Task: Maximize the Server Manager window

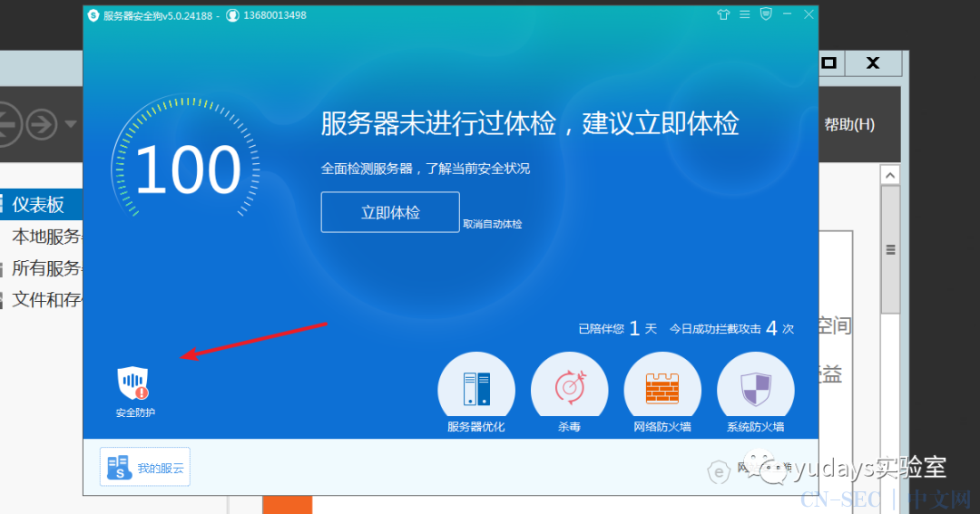Action: coord(829,63)
